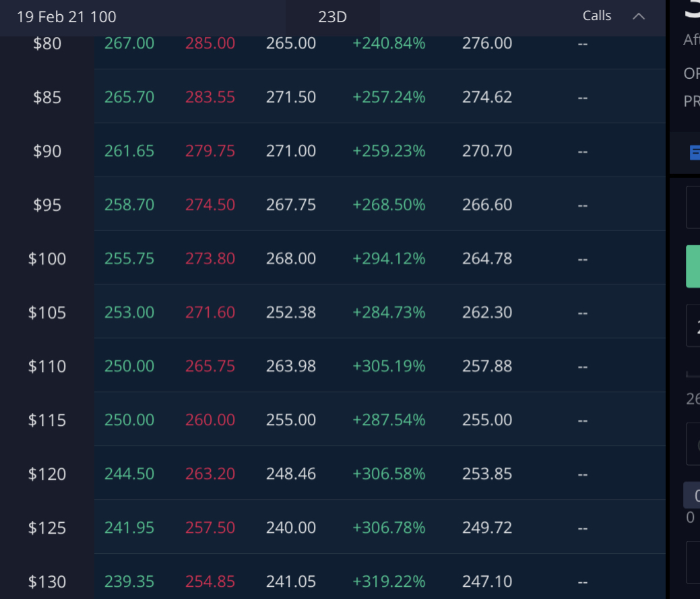Click the Calls label in header
The width and height of the screenshot is (700, 599).
point(596,16)
